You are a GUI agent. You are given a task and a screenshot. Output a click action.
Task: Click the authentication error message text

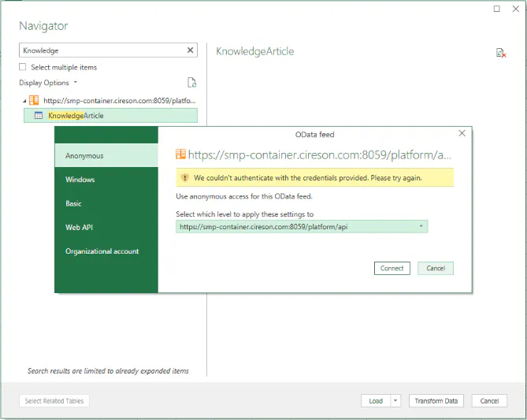[307, 177]
